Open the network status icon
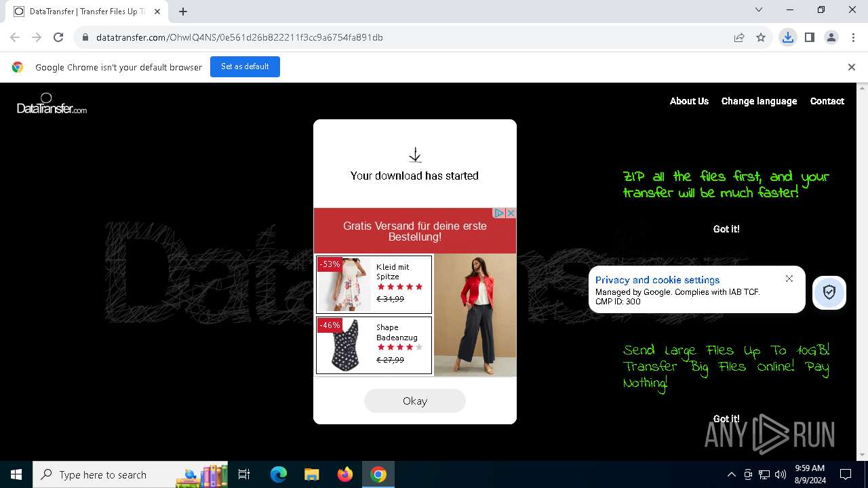The height and width of the screenshot is (488, 868). [x=764, y=474]
